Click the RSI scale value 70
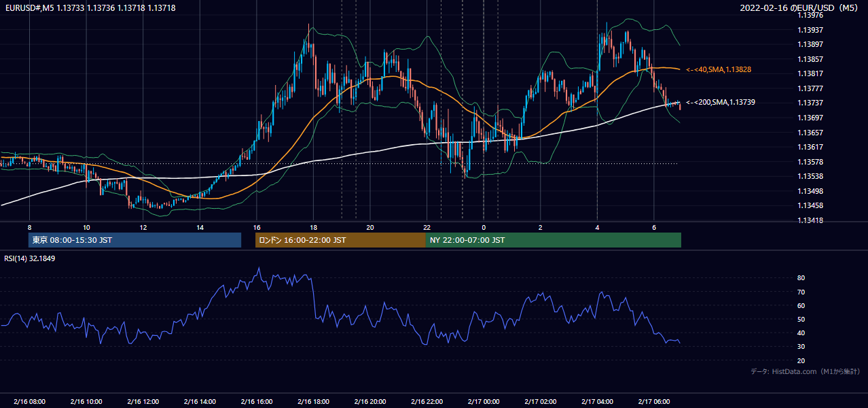868x408 pixels. [801, 292]
